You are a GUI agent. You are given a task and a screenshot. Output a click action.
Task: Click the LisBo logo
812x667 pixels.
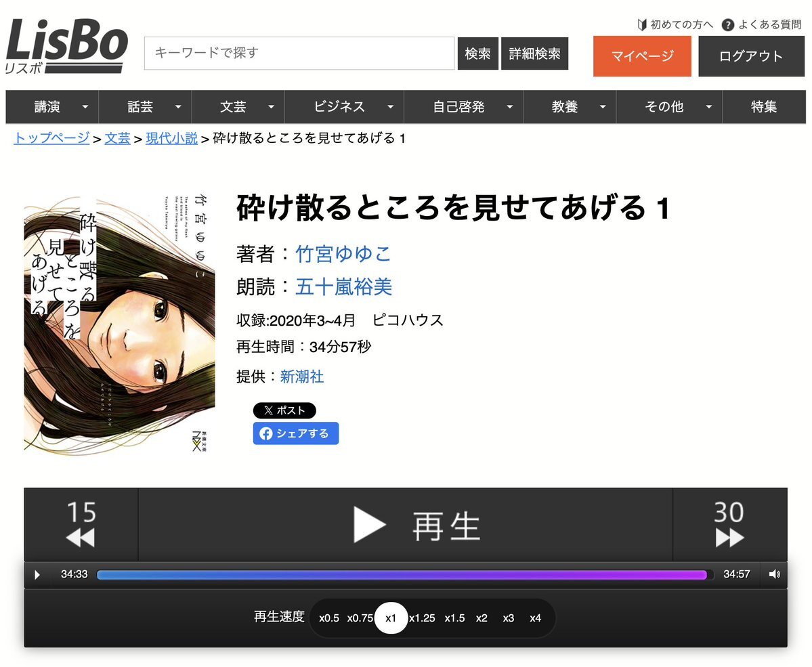click(x=66, y=46)
